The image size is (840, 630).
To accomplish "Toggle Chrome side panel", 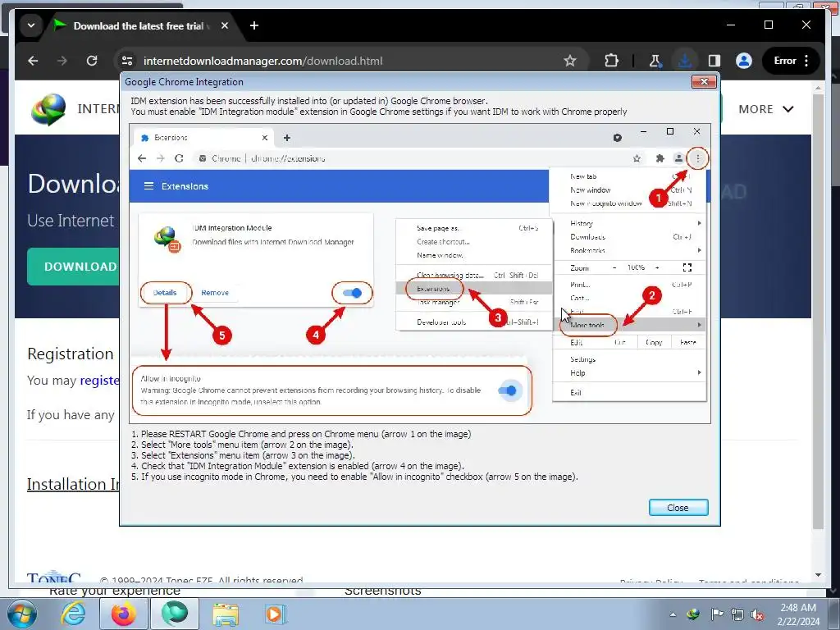I will tap(714, 61).
